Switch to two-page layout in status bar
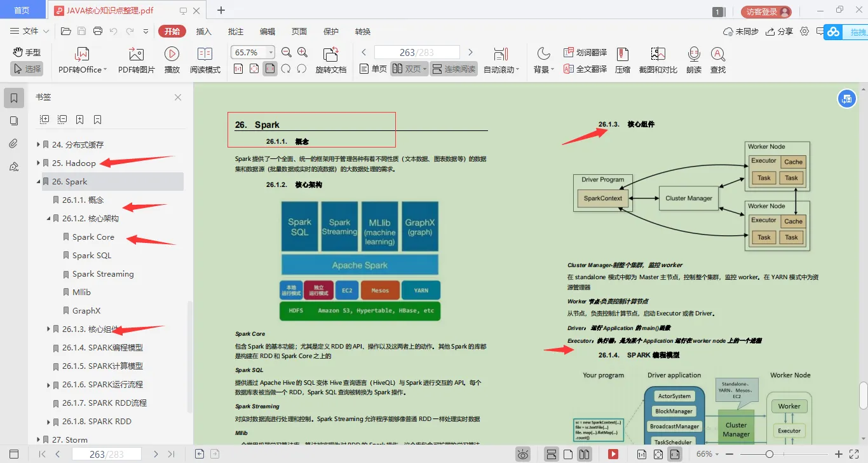 click(585, 454)
